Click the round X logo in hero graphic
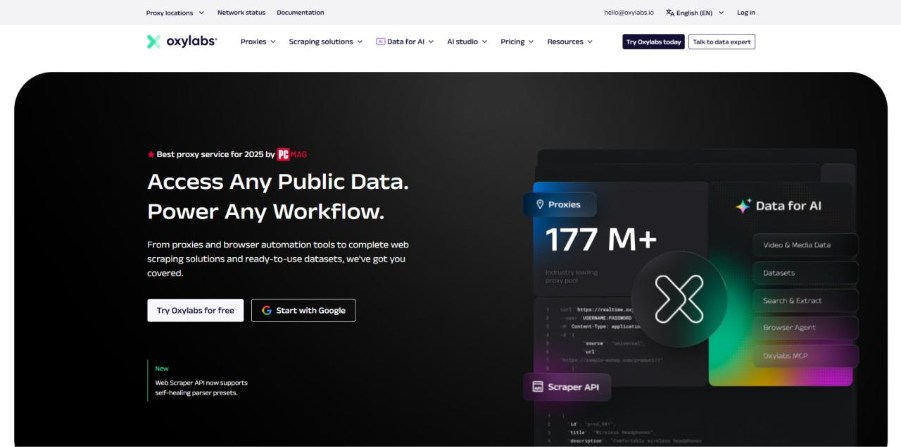 (679, 299)
